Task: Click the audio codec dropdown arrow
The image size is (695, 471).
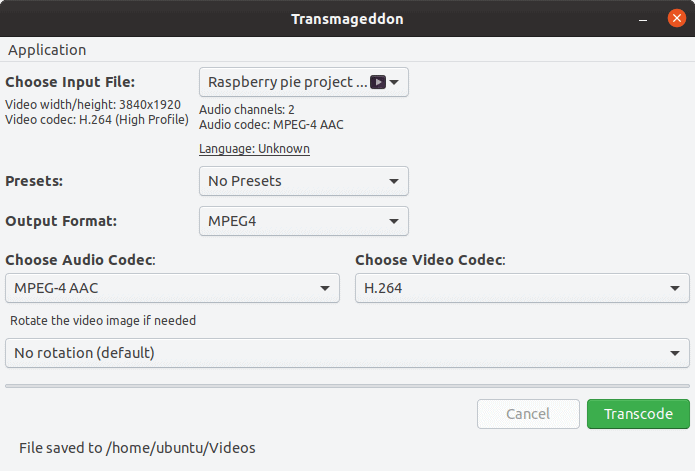Action: click(323, 290)
